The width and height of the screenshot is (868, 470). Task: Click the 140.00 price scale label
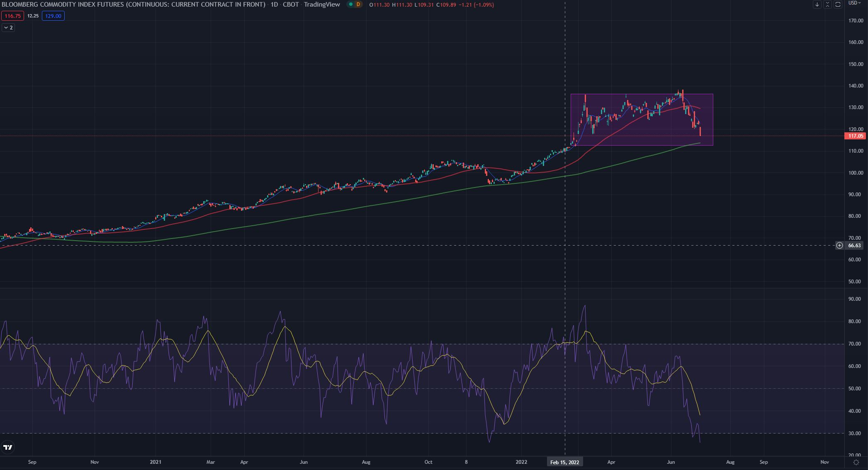point(856,86)
